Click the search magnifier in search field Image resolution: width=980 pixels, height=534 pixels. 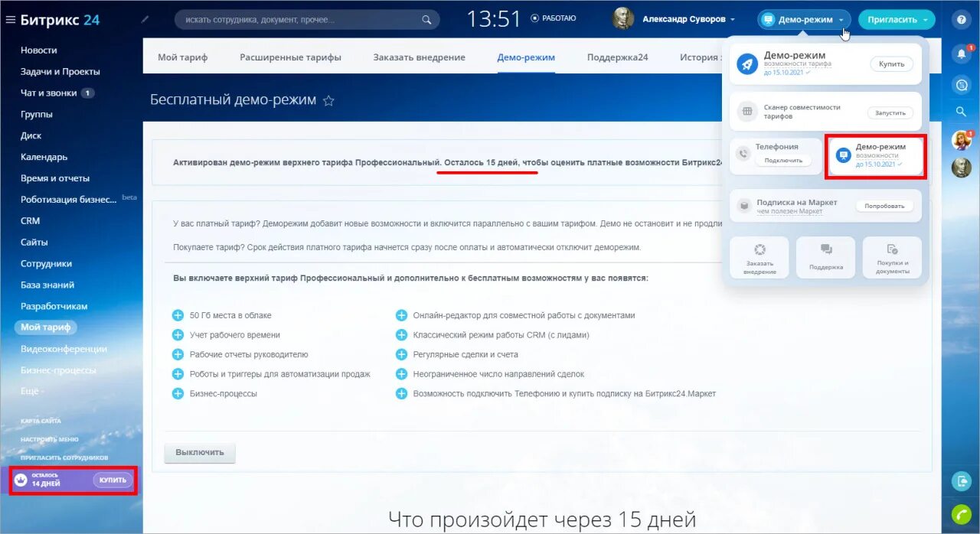pos(427,19)
